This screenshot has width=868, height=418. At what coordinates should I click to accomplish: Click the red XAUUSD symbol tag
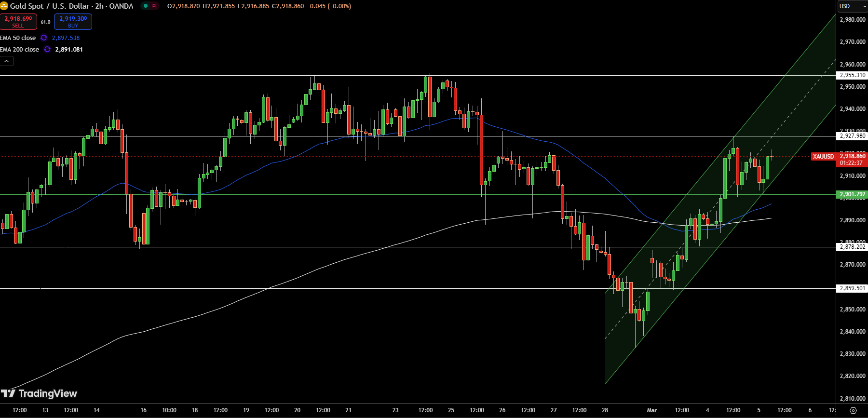pyautogui.click(x=823, y=156)
